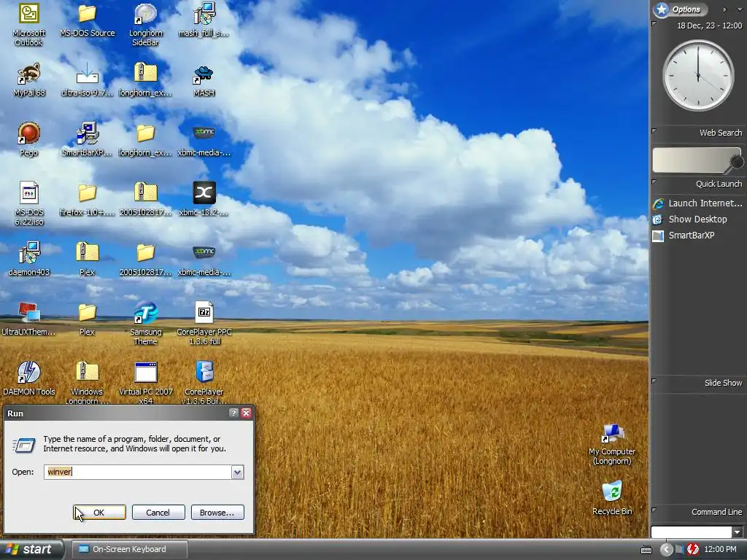Click the Web Search magnifier icon

tap(735, 163)
